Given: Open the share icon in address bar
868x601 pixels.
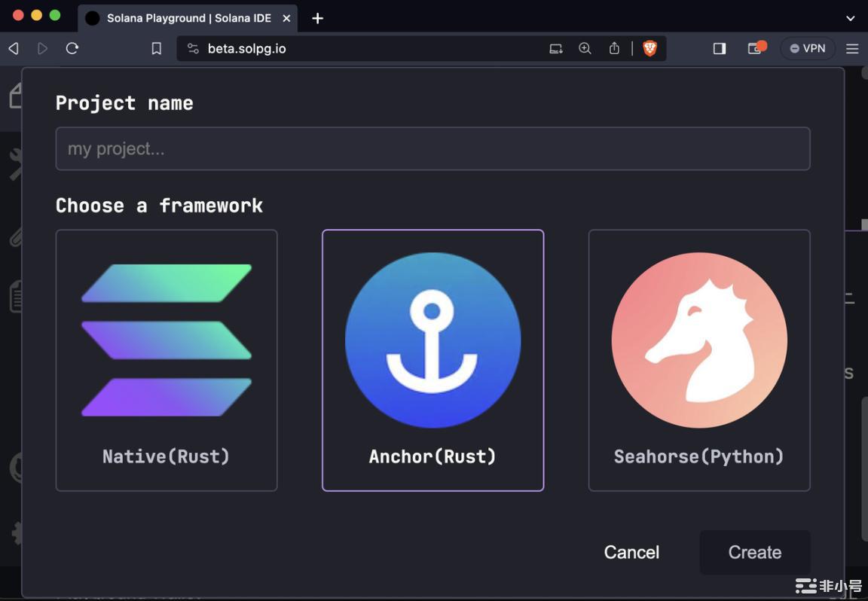Looking at the screenshot, I should pos(614,48).
